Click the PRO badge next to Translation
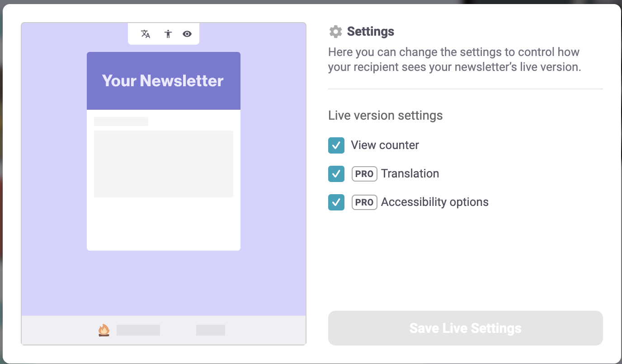Viewport: 622px width, 364px height. [364, 174]
